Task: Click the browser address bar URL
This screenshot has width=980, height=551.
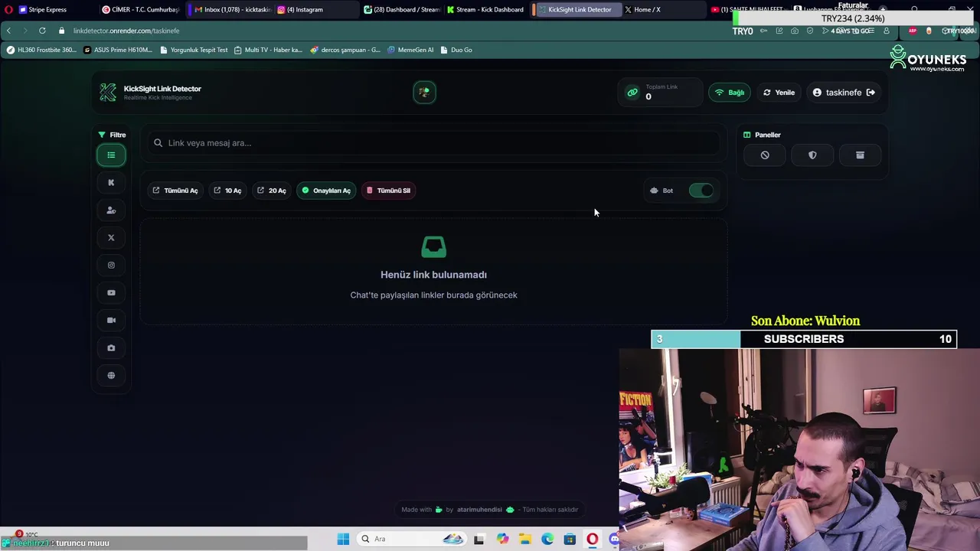Action: click(x=126, y=31)
